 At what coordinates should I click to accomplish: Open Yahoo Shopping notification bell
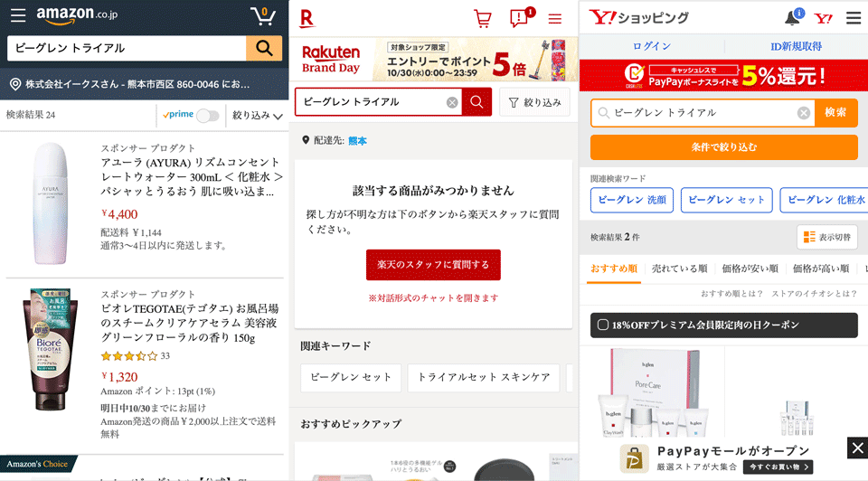point(793,17)
